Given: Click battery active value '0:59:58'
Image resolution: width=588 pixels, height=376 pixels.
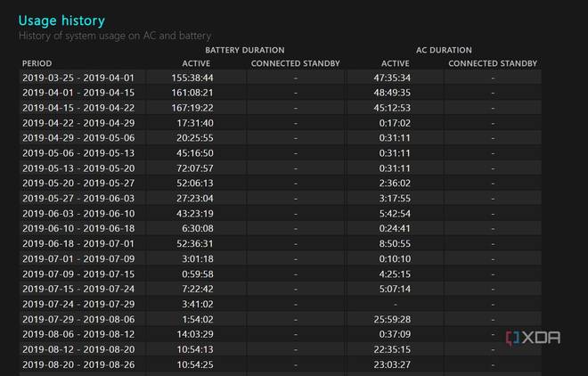Looking at the screenshot, I should click(x=198, y=274).
